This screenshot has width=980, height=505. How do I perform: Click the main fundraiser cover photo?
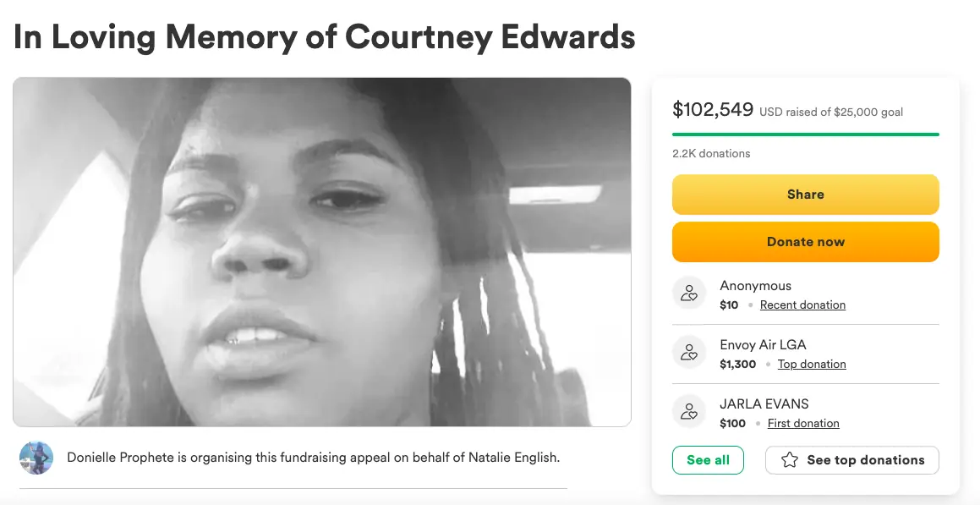pos(321,251)
